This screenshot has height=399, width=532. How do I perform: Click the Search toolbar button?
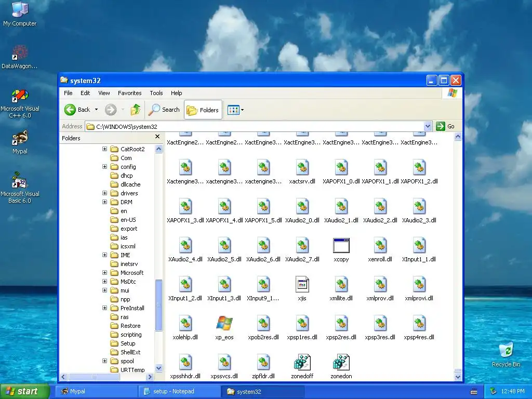coord(164,110)
